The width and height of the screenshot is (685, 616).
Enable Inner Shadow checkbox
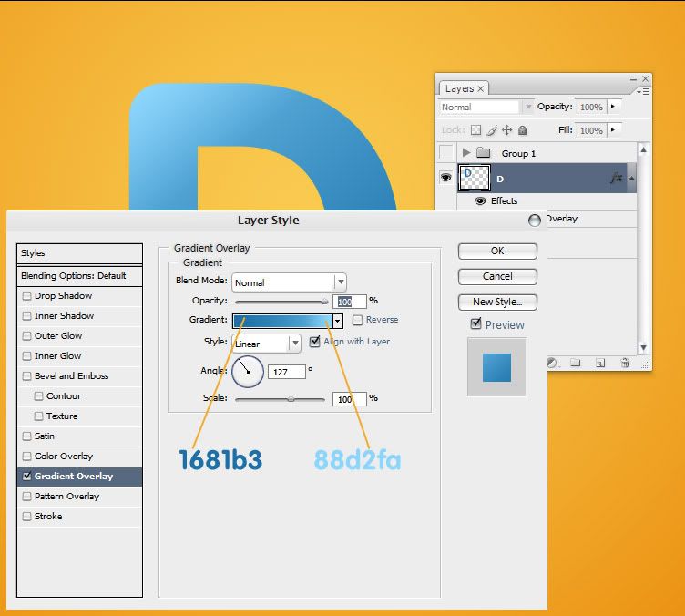[x=26, y=316]
